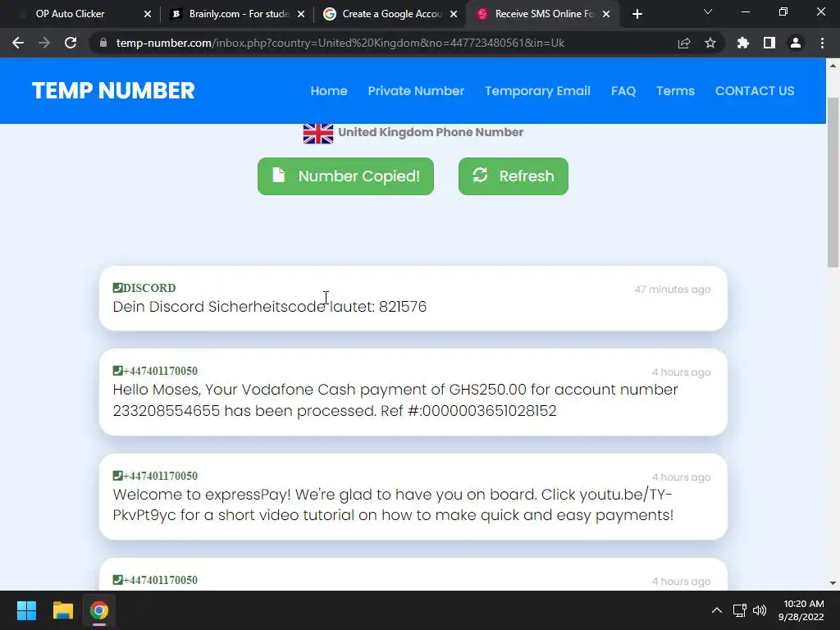
Task: Open File Explorer from the taskbar
Action: click(x=62, y=610)
